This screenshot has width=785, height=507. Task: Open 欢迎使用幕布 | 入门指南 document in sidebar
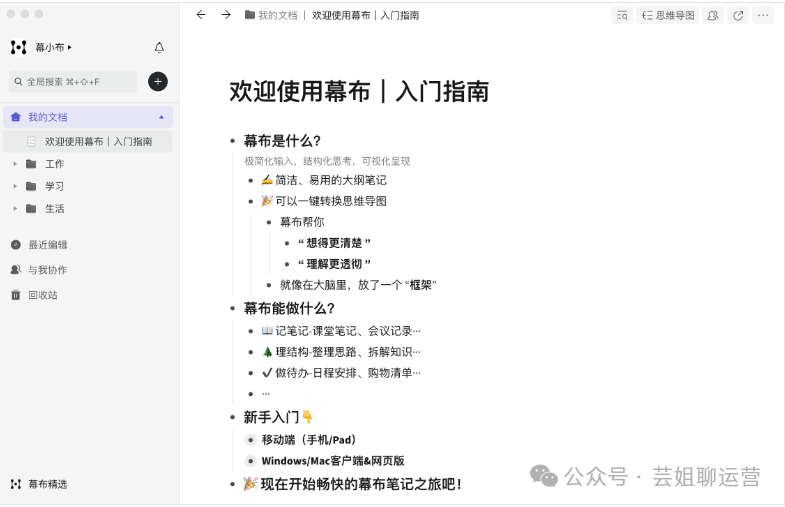(88, 142)
